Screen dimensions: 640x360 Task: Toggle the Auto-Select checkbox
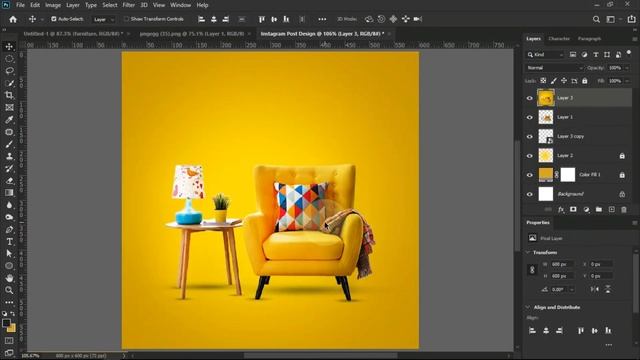53,19
